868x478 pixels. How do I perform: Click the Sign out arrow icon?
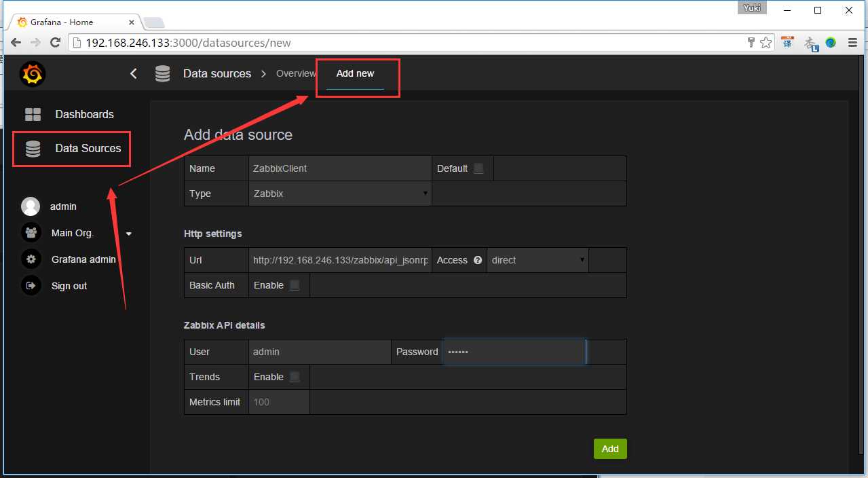point(31,286)
